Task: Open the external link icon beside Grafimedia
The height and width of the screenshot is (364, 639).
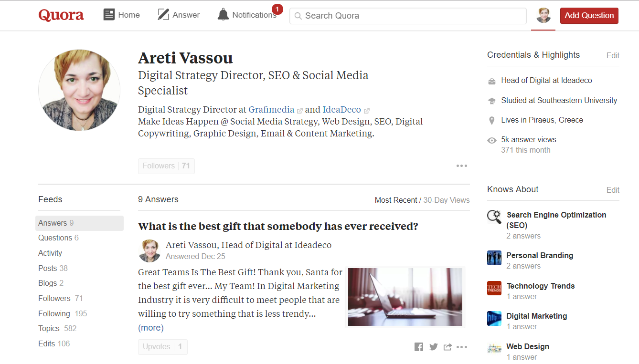Action: pyautogui.click(x=300, y=109)
